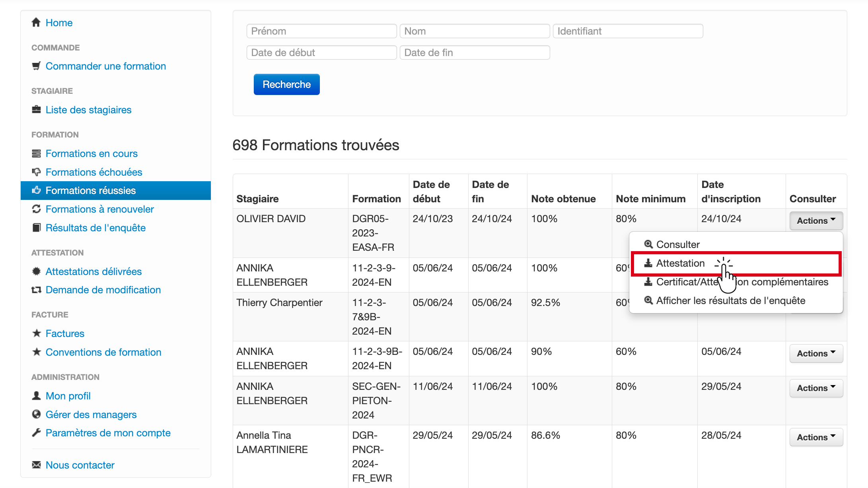Click the envelope icon beside Nous contacter
Viewport: 868px width, 488px height.
[36, 465]
